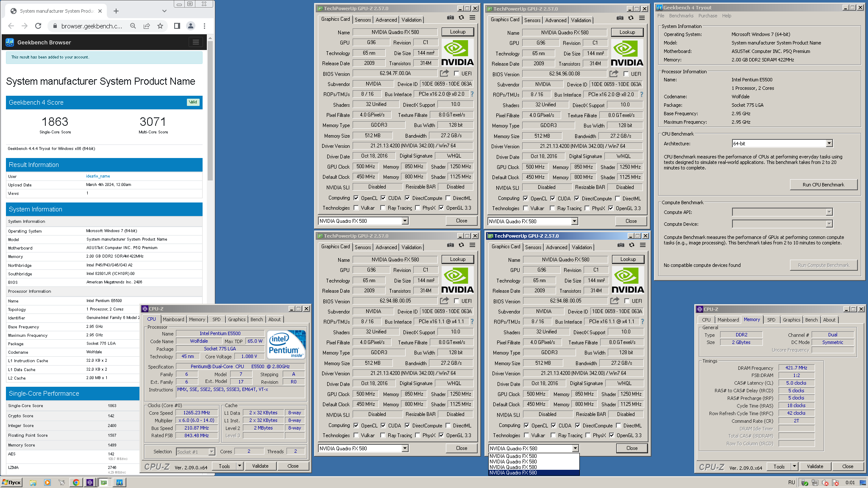Open Advanced tab in GPU-Z window with BIOS 62.94.96.00.08
Image resolution: width=868 pixels, height=488 pixels.
tap(556, 20)
